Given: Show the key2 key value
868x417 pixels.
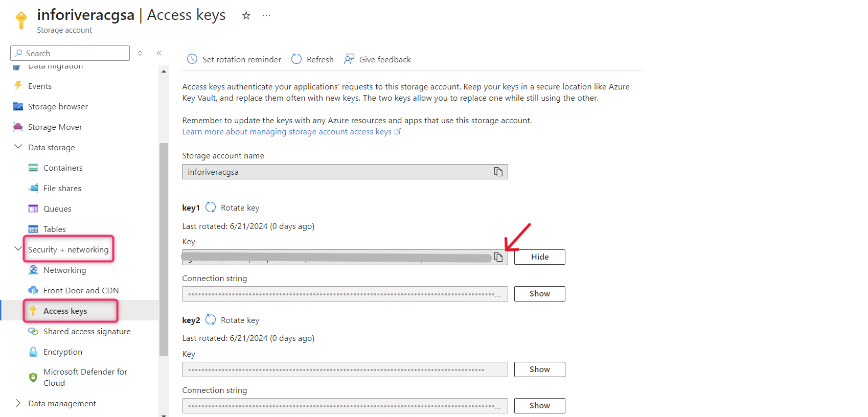Looking at the screenshot, I should (x=539, y=369).
